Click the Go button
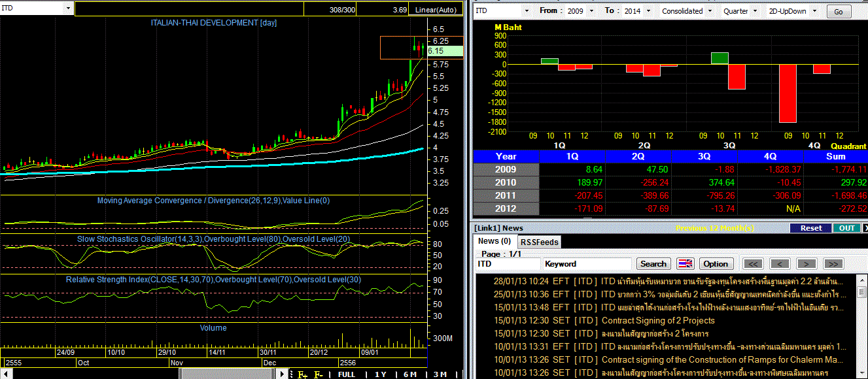 click(x=839, y=12)
